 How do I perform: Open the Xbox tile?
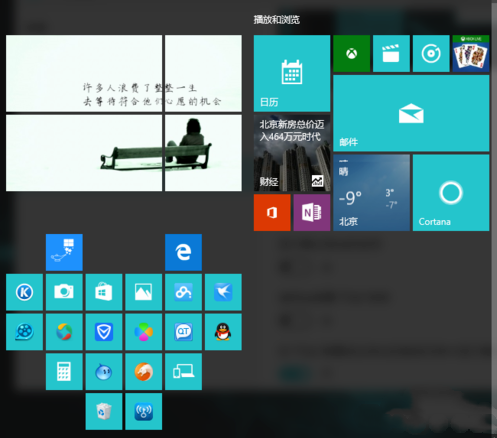(x=351, y=53)
